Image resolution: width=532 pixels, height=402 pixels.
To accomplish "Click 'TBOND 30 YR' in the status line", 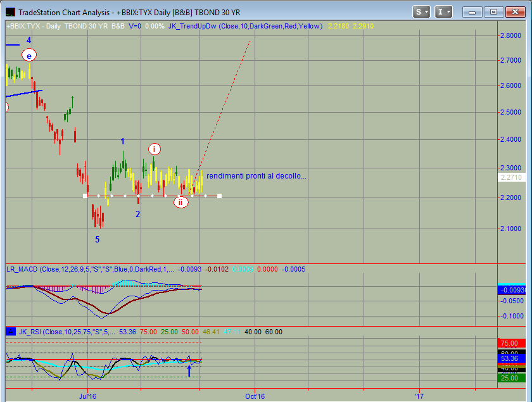I will [x=86, y=26].
